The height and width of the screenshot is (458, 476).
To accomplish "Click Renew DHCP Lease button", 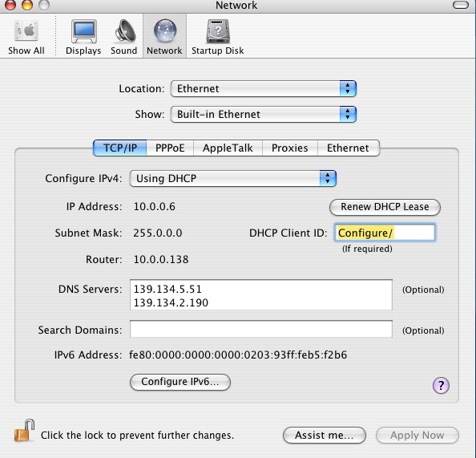I will point(385,207).
